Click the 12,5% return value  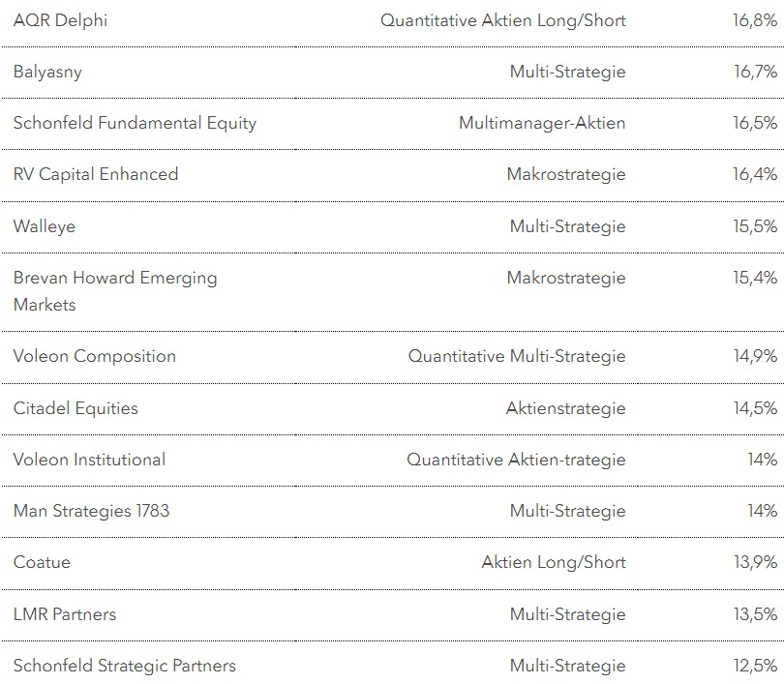755,666
